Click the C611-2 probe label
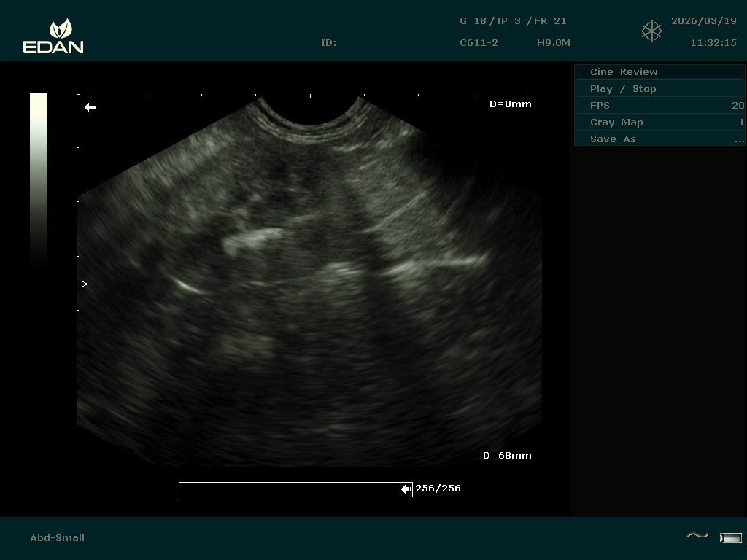 479,43
